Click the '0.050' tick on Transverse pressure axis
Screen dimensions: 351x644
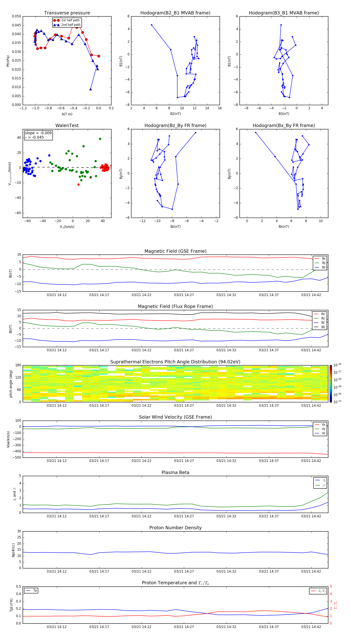(x=17, y=16)
